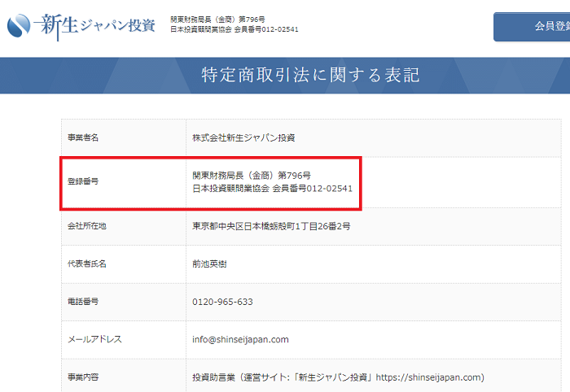Click the 事業内容 label cell
The height and width of the screenshot is (392, 570).
[124, 376]
